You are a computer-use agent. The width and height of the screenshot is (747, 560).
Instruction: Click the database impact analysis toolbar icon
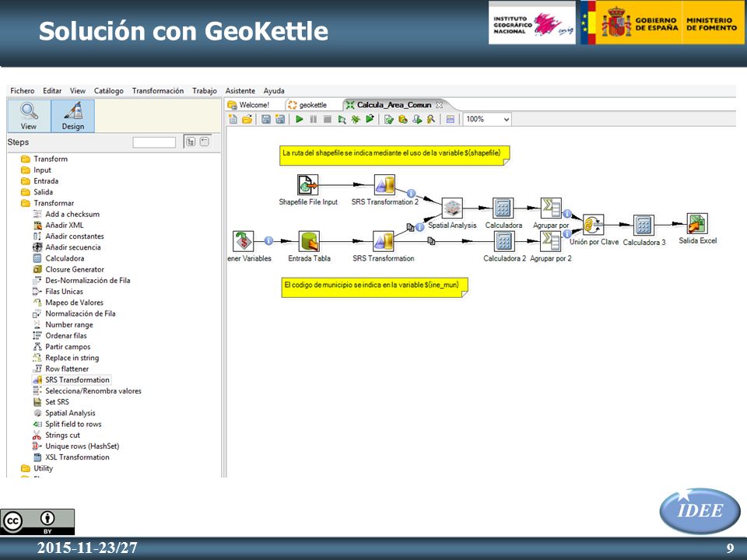point(402,119)
